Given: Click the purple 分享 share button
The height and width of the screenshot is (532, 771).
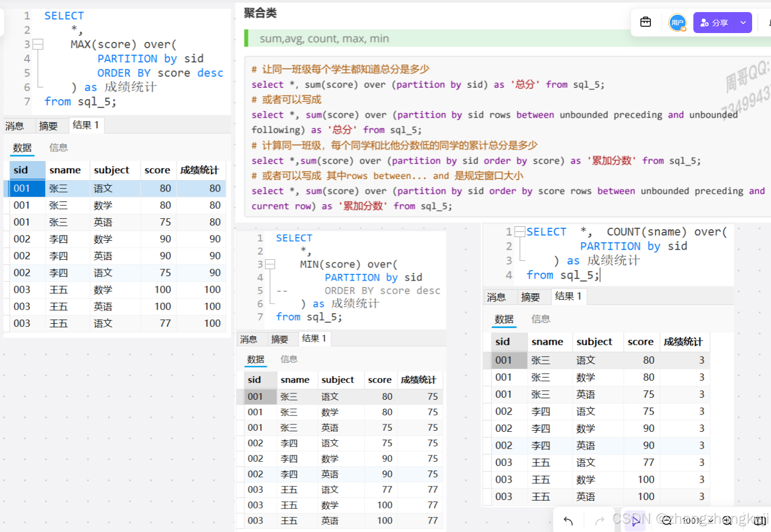Looking at the screenshot, I should [x=714, y=23].
